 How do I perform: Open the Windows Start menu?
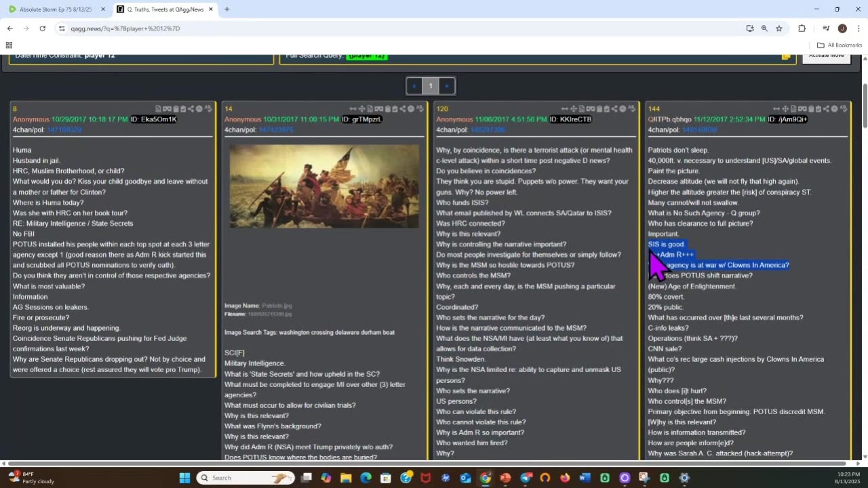184,478
